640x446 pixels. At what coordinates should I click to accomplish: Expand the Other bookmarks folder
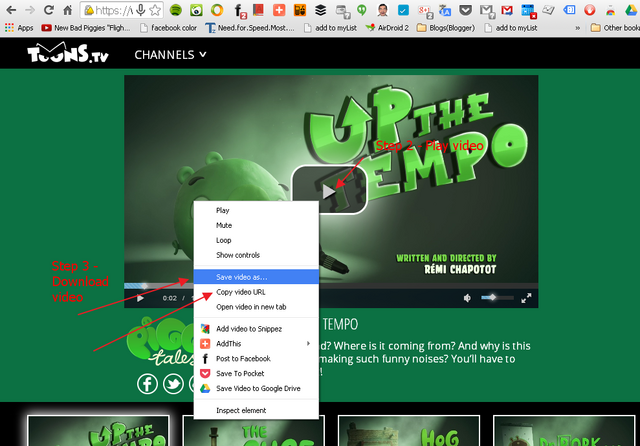click(x=615, y=28)
